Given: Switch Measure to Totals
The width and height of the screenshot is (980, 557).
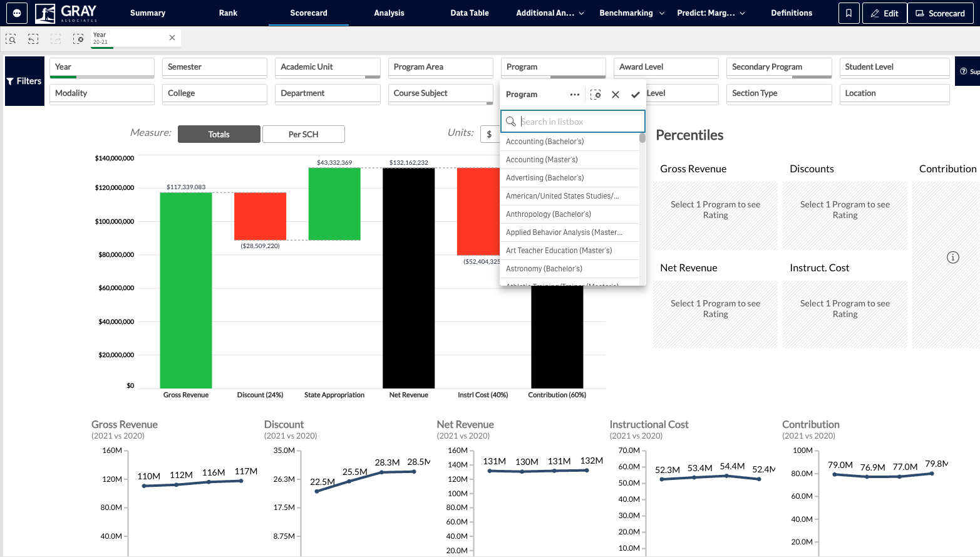Looking at the screenshot, I should [x=219, y=134].
